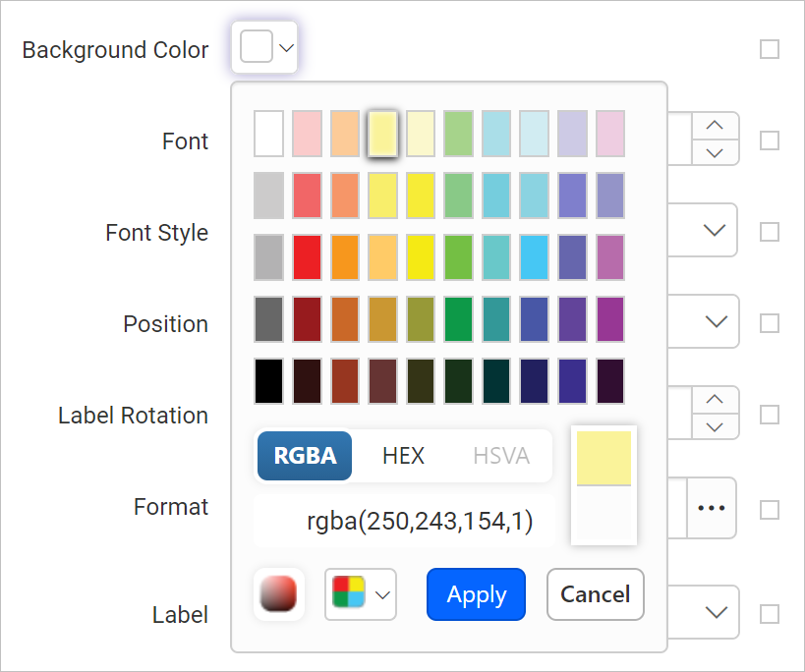Click the Cancel button
The width and height of the screenshot is (805, 672).
[x=595, y=594]
